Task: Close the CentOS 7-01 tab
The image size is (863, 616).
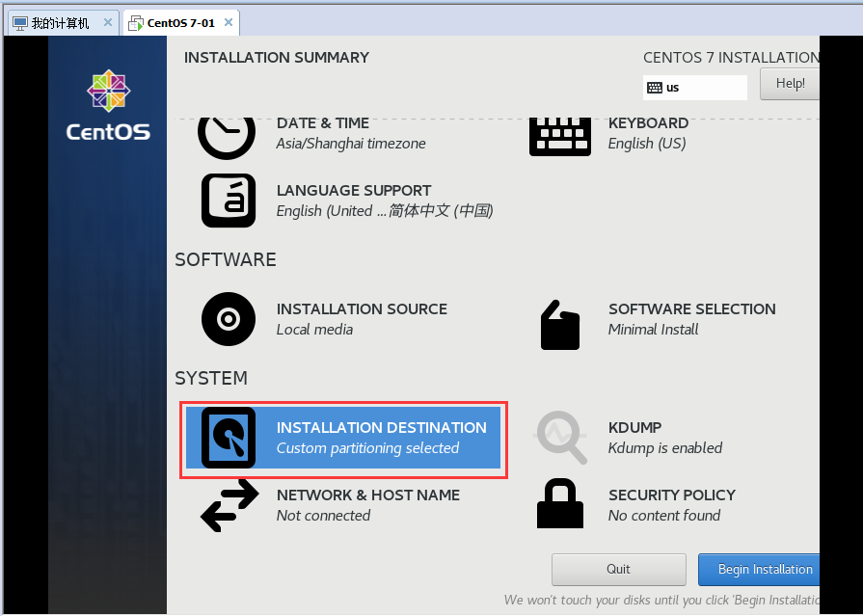Action: [229, 22]
